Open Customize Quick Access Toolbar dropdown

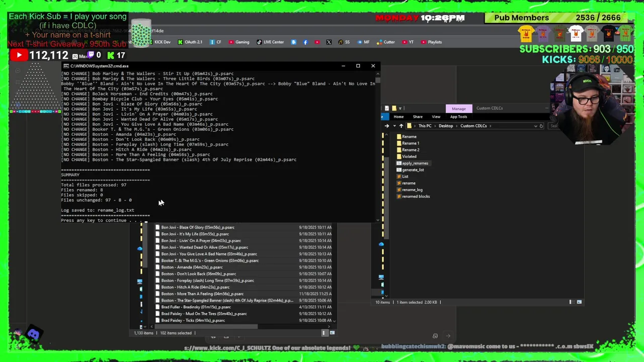[400, 108]
